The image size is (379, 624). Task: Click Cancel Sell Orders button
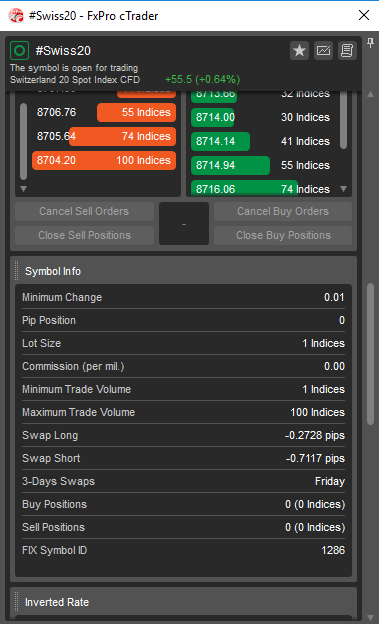coord(84,211)
